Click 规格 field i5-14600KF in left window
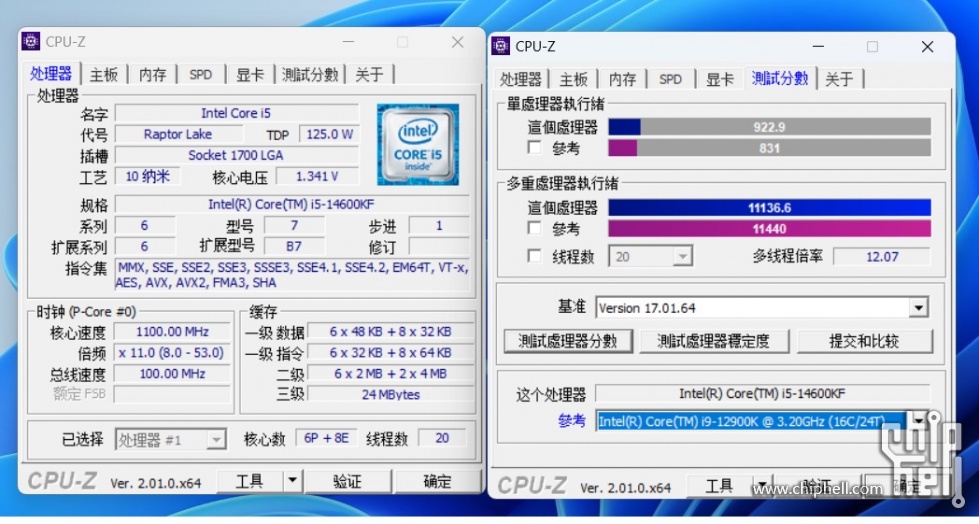Viewport: 979px width, 524px height. [x=292, y=204]
